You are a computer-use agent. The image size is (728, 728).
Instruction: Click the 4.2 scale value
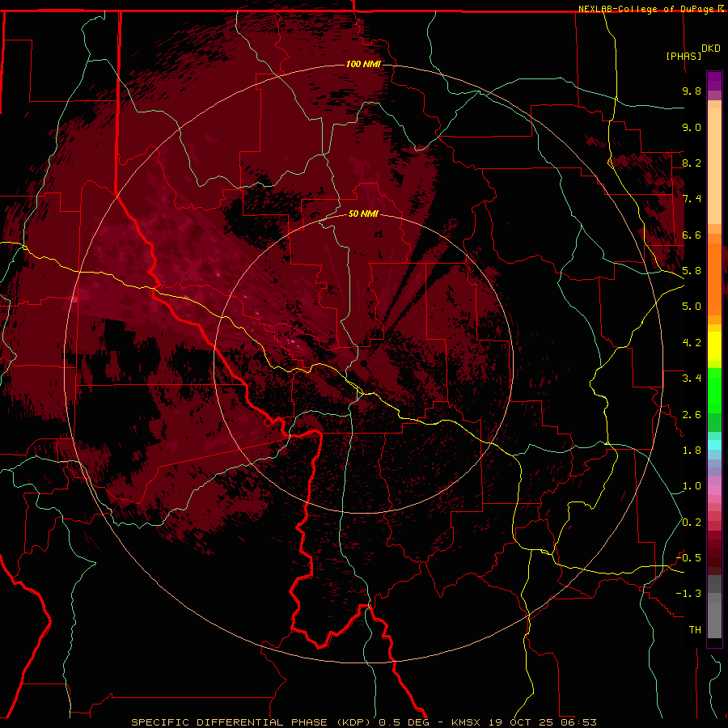click(x=692, y=343)
